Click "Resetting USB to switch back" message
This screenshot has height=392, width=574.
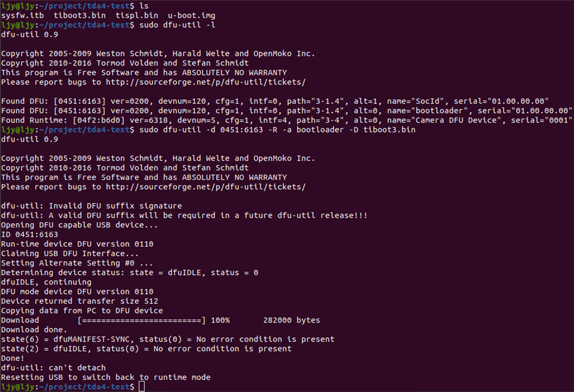pyautogui.click(x=106, y=377)
